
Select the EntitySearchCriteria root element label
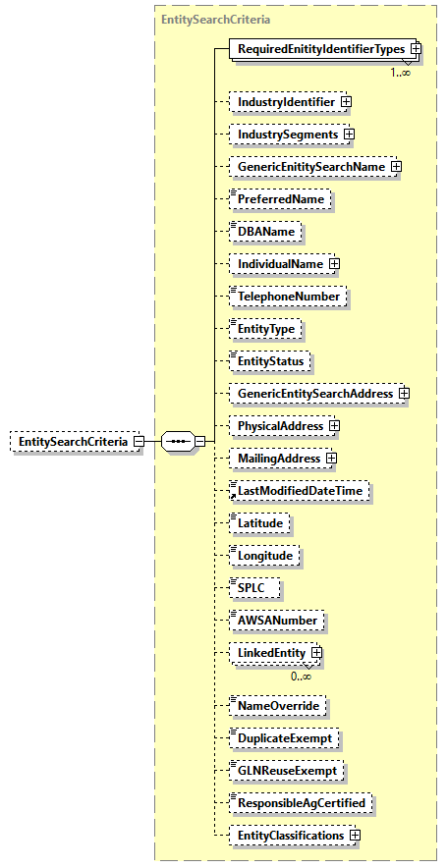tap(73, 442)
